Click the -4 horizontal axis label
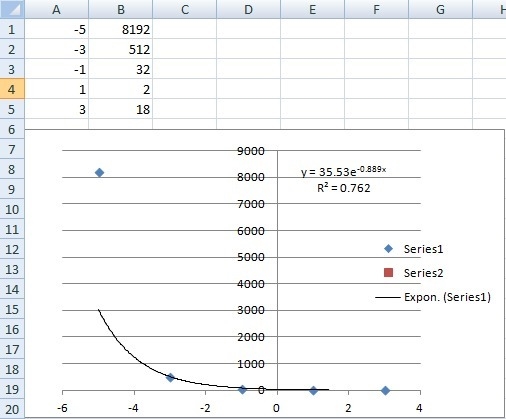This screenshot has width=506, height=419. [x=134, y=408]
